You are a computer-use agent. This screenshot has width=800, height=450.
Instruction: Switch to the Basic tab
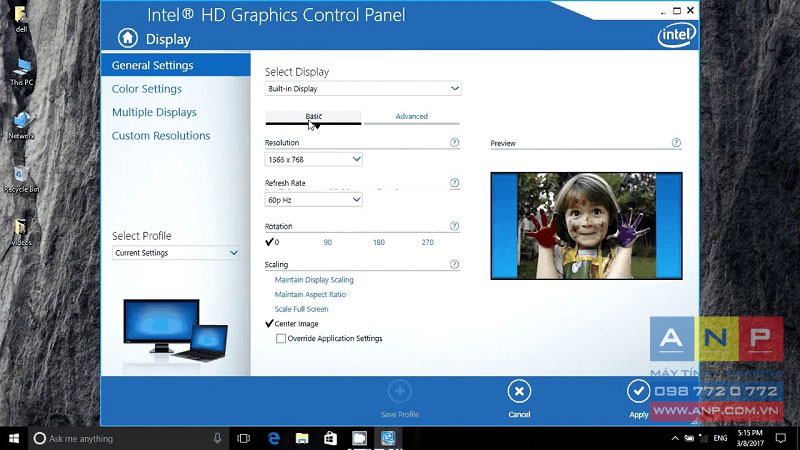313,117
